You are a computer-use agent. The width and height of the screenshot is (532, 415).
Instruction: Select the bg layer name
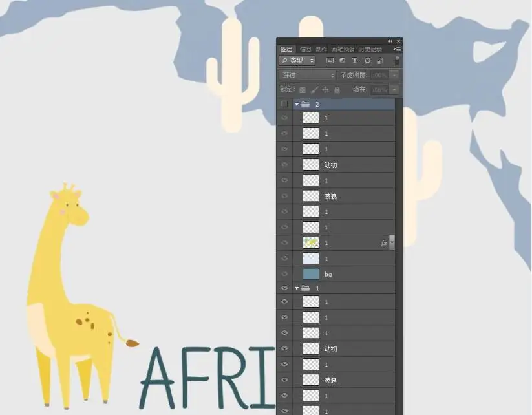tap(328, 274)
